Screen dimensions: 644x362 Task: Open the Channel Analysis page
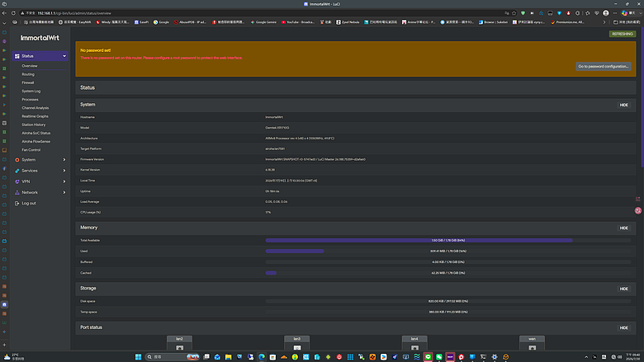36,108
